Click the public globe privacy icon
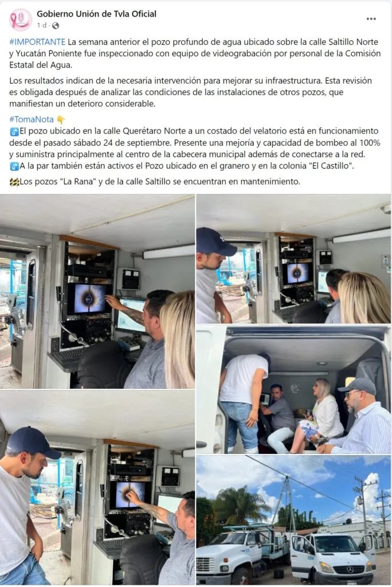 [x=56, y=25]
